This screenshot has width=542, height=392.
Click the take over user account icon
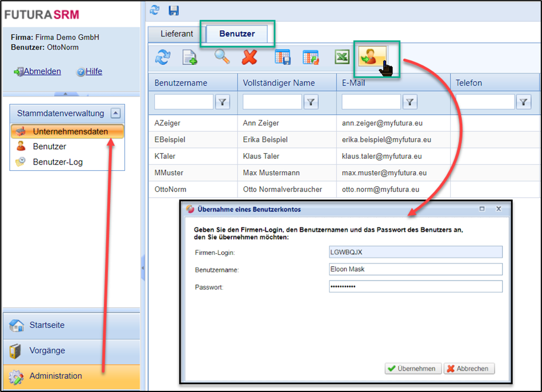pos(372,57)
